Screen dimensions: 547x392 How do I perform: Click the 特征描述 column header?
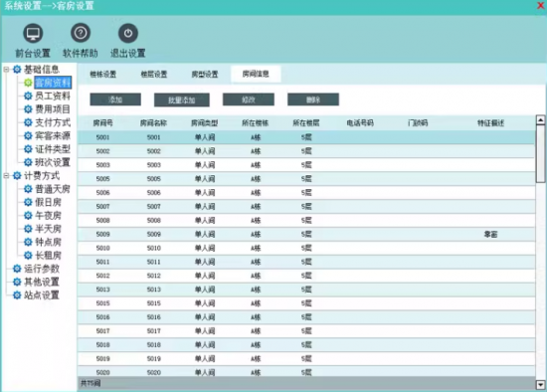(x=491, y=122)
